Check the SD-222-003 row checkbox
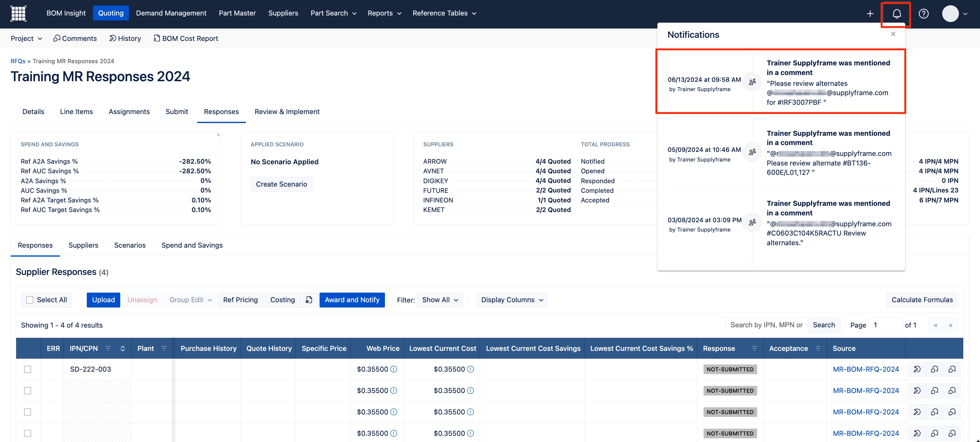Viewport: 980px width, 442px height. pyautogui.click(x=27, y=369)
